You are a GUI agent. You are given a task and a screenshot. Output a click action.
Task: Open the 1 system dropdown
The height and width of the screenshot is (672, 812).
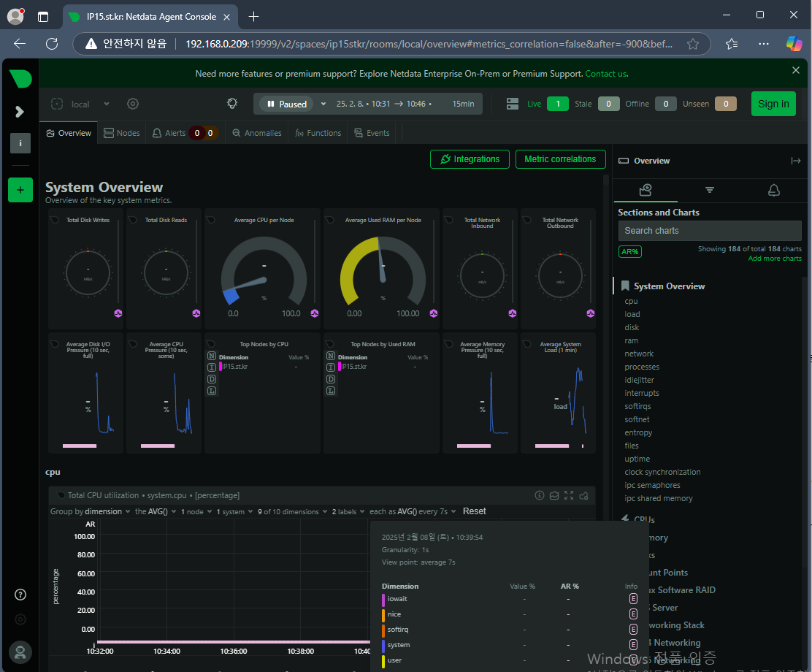[234, 511]
